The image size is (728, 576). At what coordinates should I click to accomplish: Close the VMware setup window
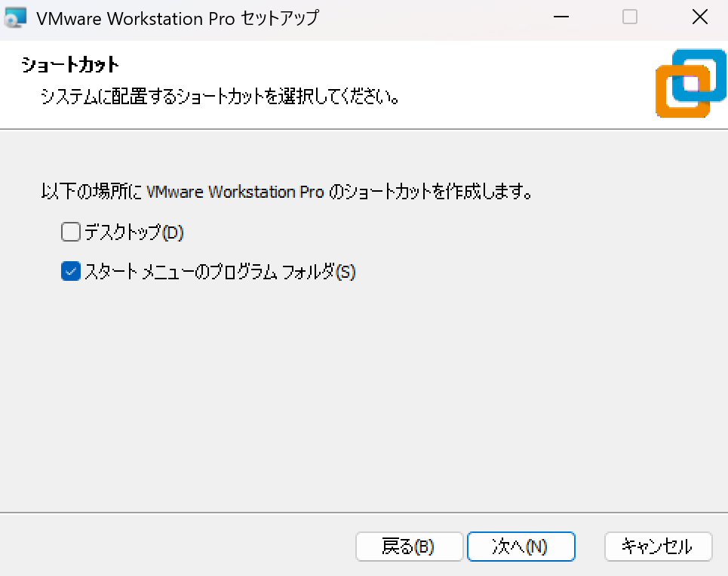coord(699,17)
